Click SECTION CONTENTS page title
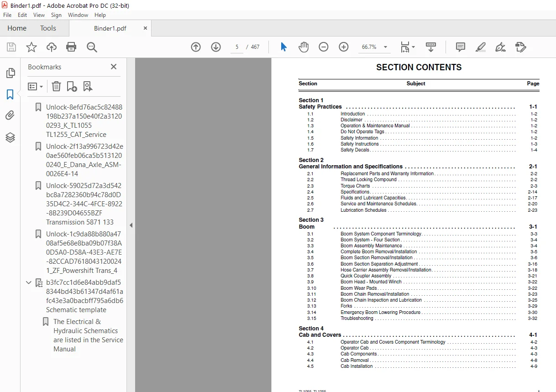Viewport: 556px width, 392px height. pos(419,67)
